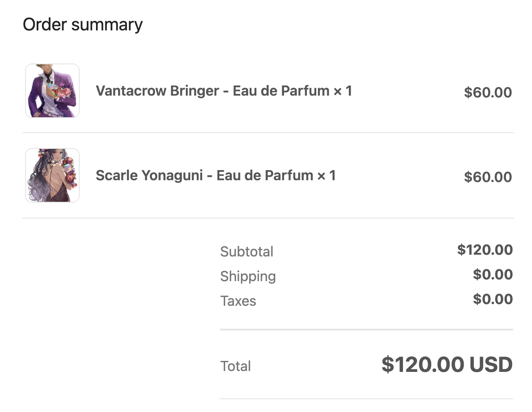The image size is (532, 412).
Task: Click the Shipping label
Action: 248,276
